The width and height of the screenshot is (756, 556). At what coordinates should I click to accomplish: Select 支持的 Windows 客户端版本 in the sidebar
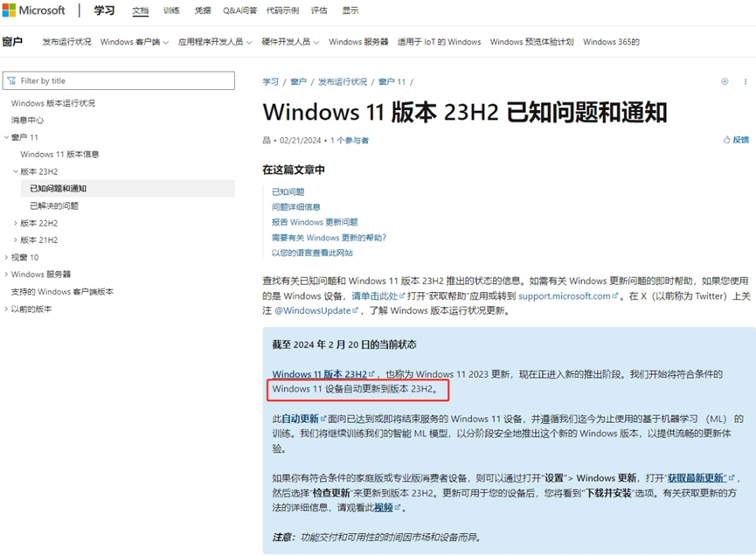(62, 292)
